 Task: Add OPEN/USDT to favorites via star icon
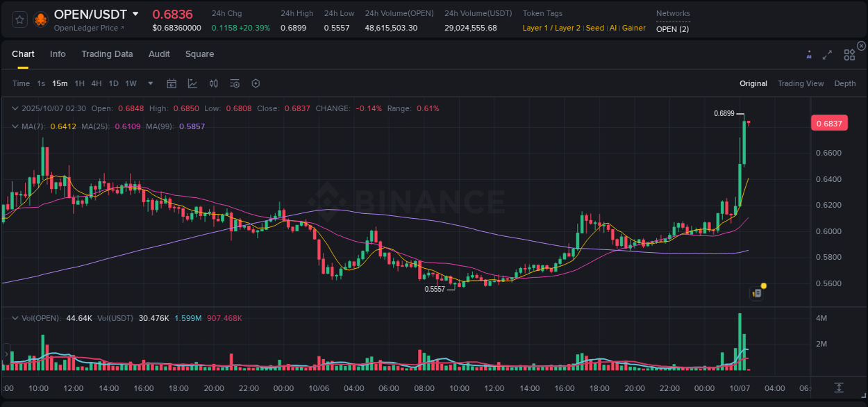(19, 19)
